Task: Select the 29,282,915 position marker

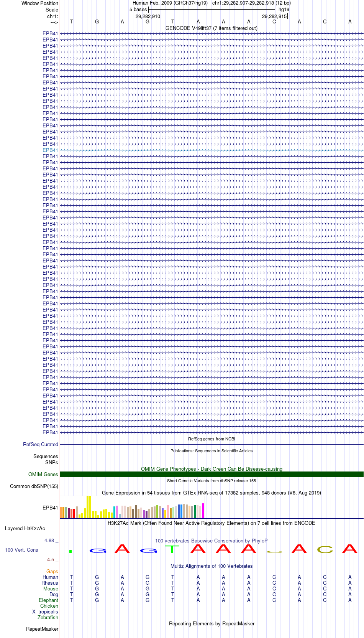Action: coord(274,16)
